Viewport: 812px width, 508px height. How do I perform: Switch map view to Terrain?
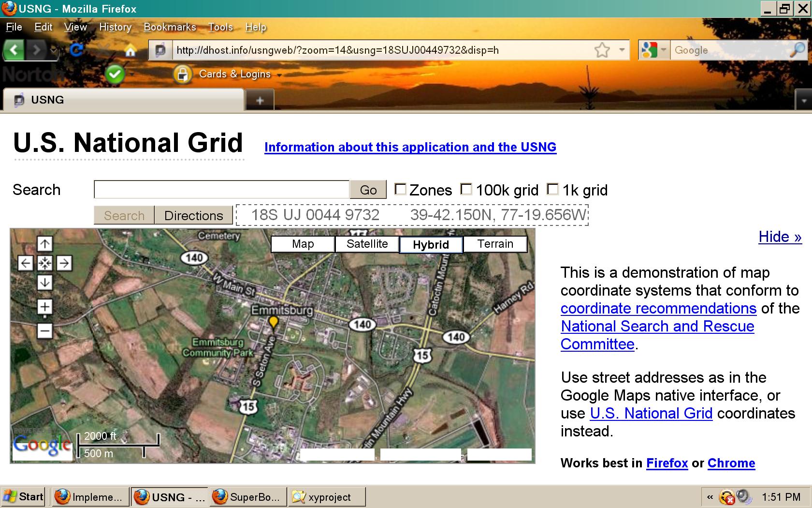(x=495, y=244)
